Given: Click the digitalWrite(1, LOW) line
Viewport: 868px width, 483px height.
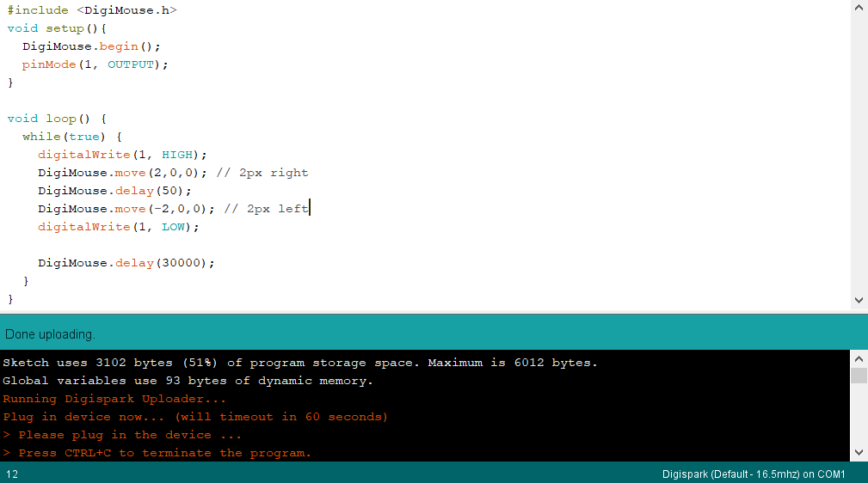Looking at the screenshot, I should click(x=118, y=226).
